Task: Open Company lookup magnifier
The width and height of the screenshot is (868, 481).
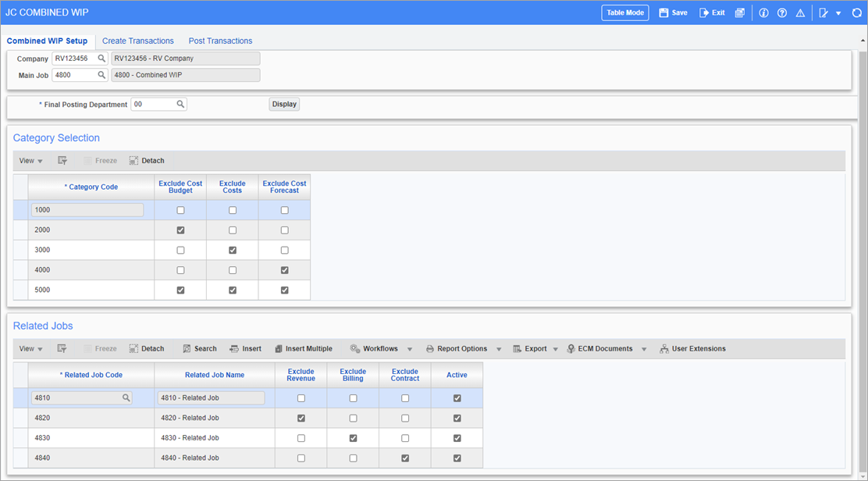Action: [x=101, y=58]
